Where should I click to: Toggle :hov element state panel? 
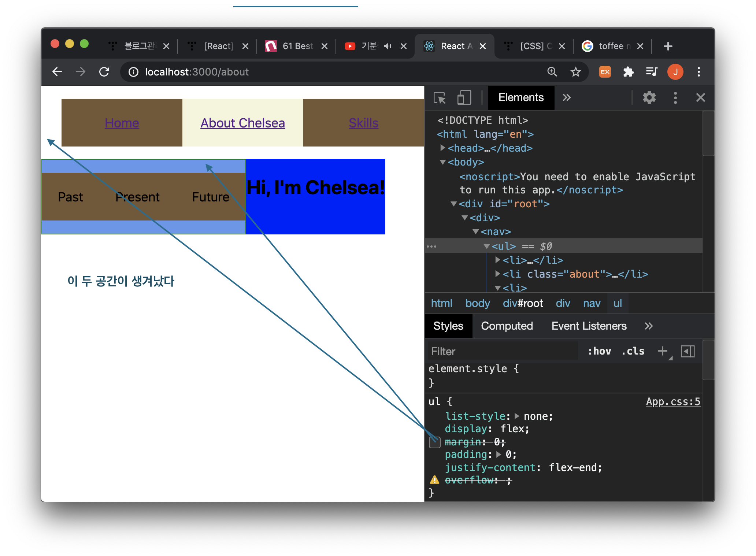click(599, 351)
